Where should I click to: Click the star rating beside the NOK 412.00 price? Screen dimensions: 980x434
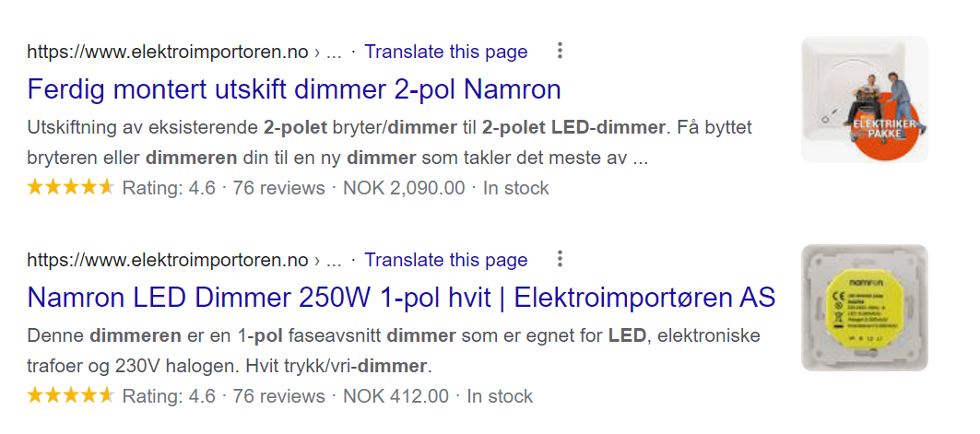(x=70, y=396)
